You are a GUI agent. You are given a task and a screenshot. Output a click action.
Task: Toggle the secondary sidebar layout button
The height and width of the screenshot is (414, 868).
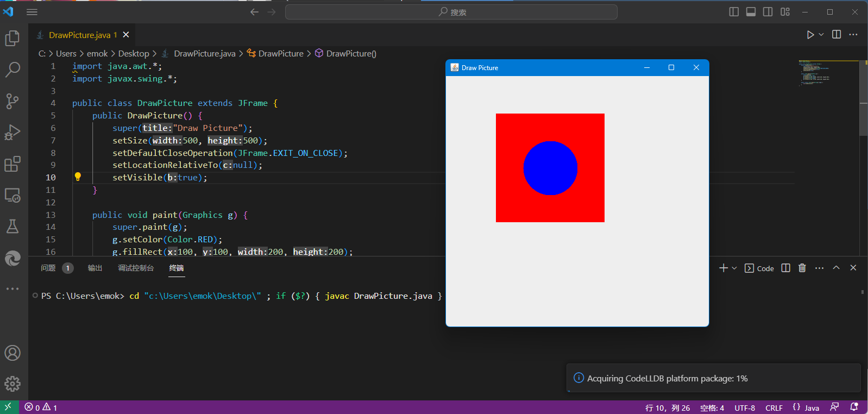pos(768,12)
